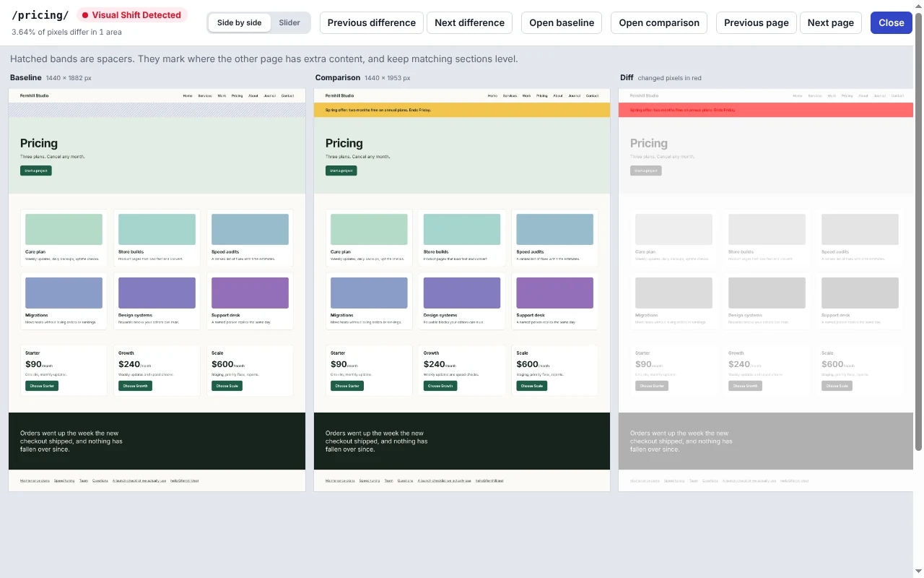Switch to Slider comparison view
This screenshot has width=924, height=578.
point(289,22)
